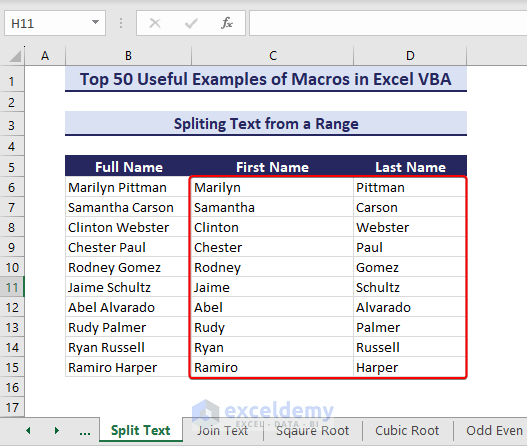Click last name cell 'Schultz'
The width and height of the screenshot is (527, 446).
(x=410, y=287)
